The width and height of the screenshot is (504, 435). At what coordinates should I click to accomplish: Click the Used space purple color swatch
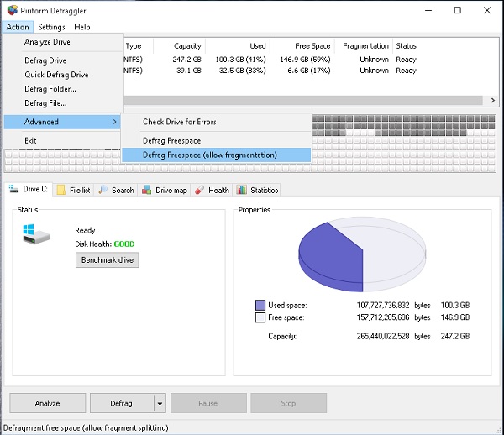tap(260, 305)
